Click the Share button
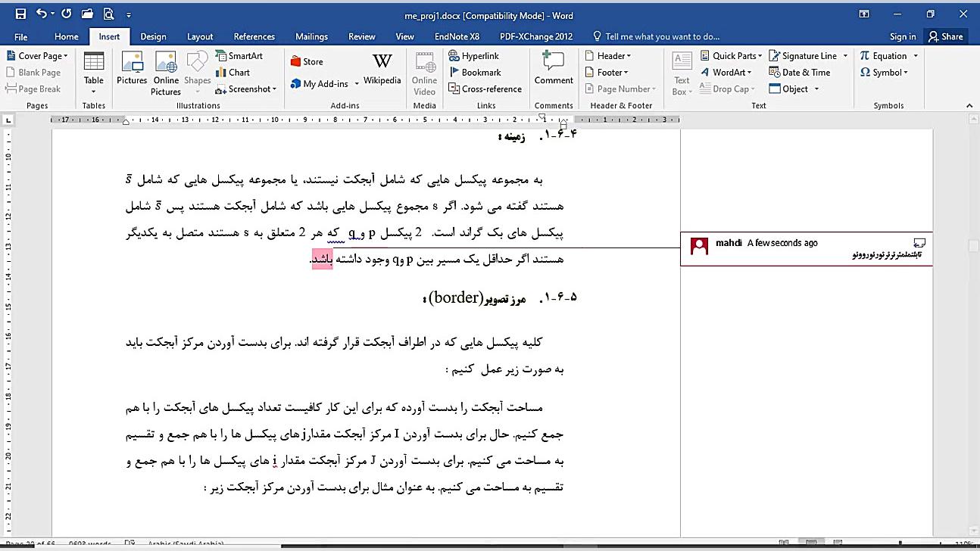Screen dimensions: 980x551 (944, 36)
